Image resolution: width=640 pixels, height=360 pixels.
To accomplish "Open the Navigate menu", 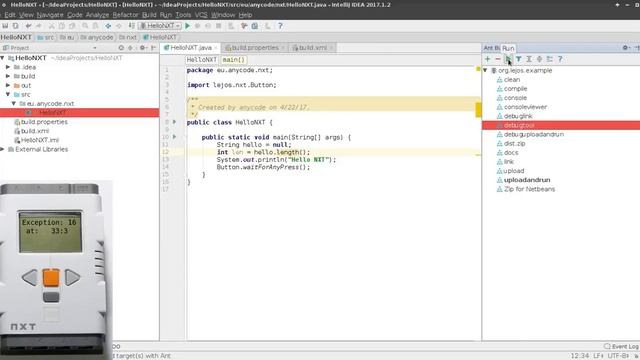I will pos(50,15).
